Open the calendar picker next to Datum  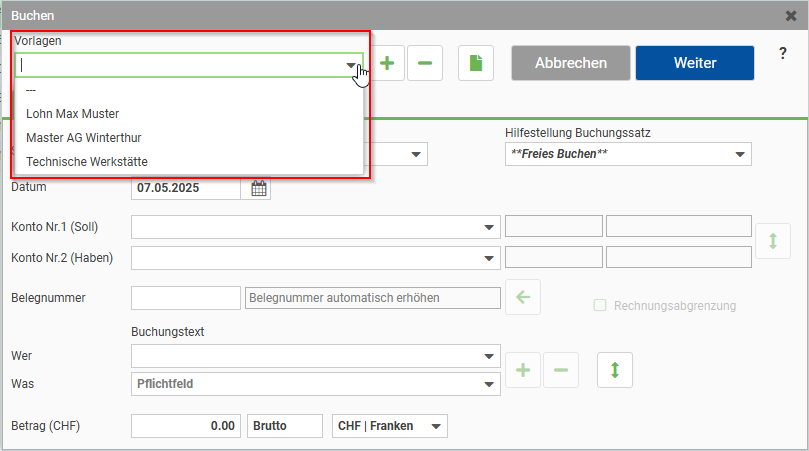(258, 188)
